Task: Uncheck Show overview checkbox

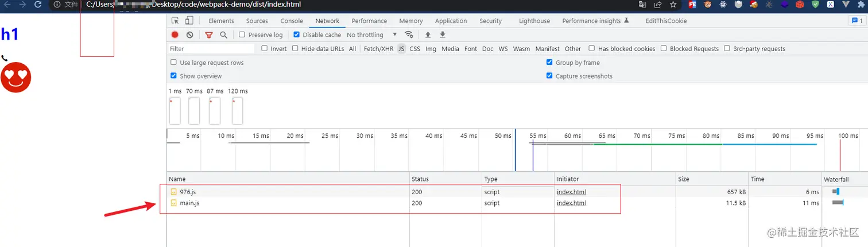Action: coord(173,76)
